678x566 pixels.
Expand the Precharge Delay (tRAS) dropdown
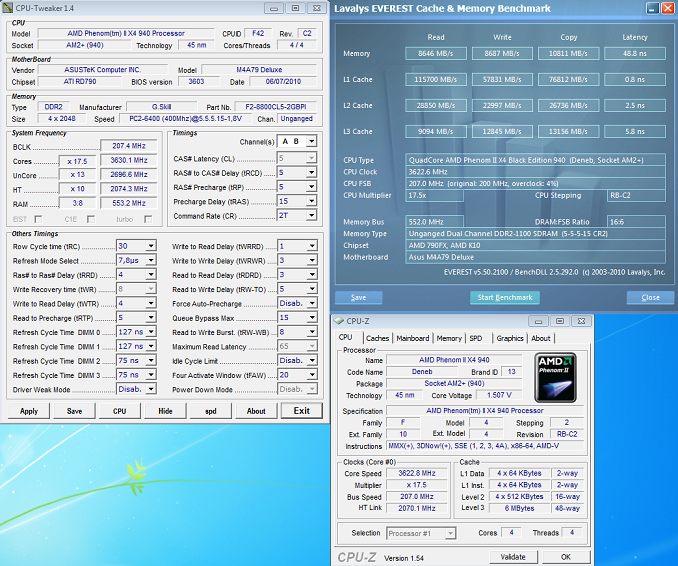coord(311,201)
